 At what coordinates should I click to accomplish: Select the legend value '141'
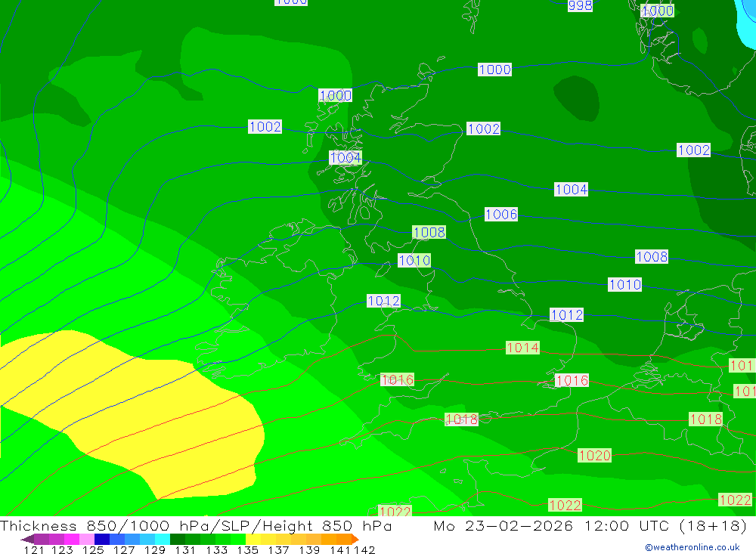pyautogui.click(x=339, y=549)
